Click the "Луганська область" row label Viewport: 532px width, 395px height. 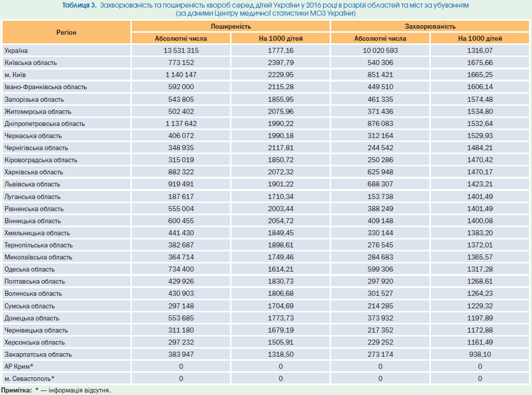32,197
